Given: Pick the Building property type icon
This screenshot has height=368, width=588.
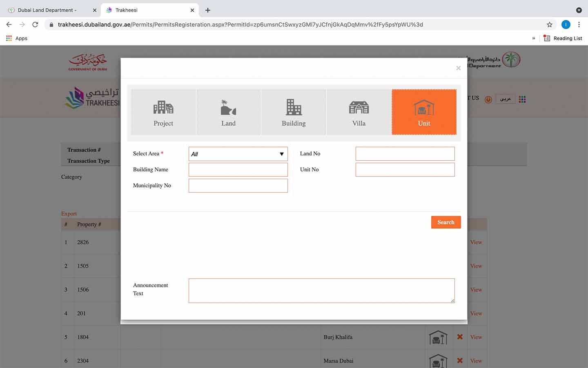Looking at the screenshot, I should click(294, 112).
